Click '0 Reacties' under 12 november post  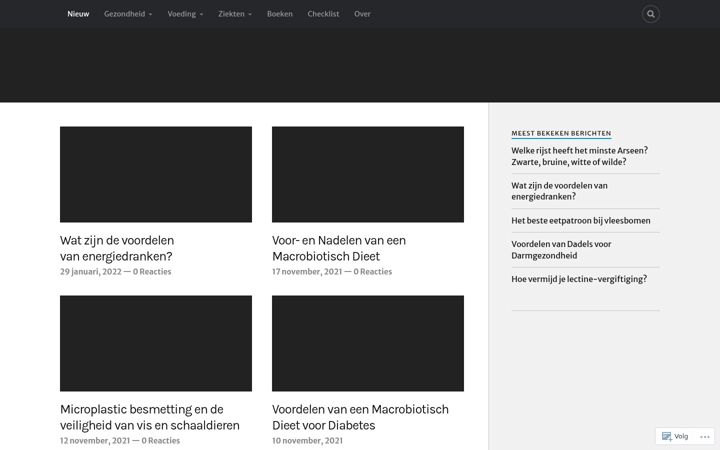click(x=161, y=440)
